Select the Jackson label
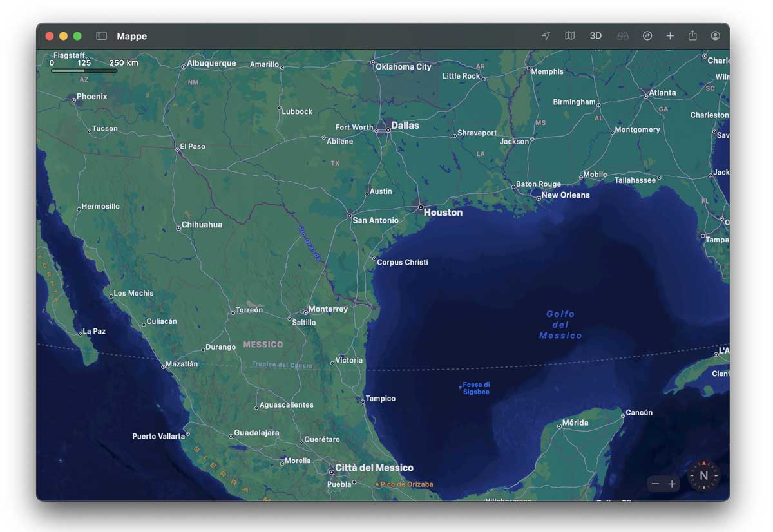This screenshot has width=773, height=532. (514, 142)
